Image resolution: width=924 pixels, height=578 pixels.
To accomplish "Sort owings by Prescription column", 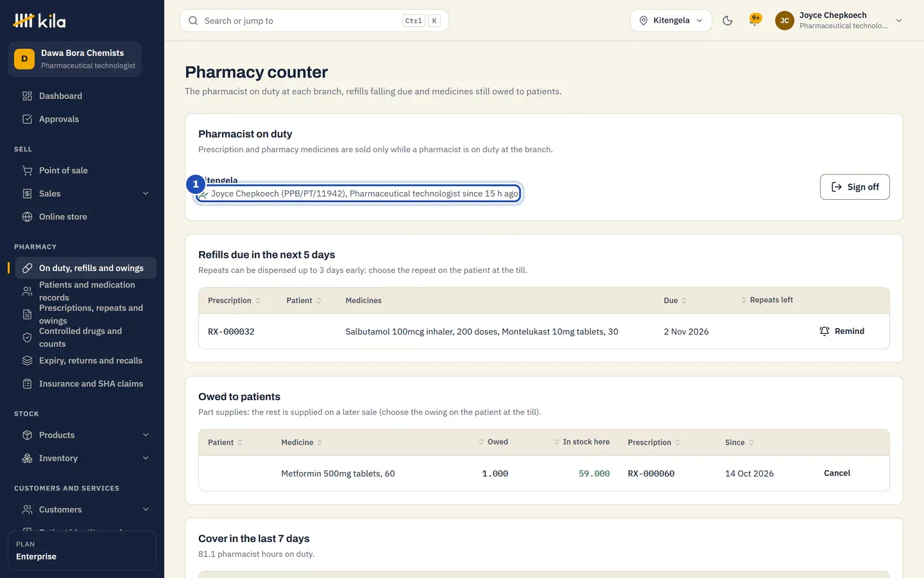I will click(654, 442).
